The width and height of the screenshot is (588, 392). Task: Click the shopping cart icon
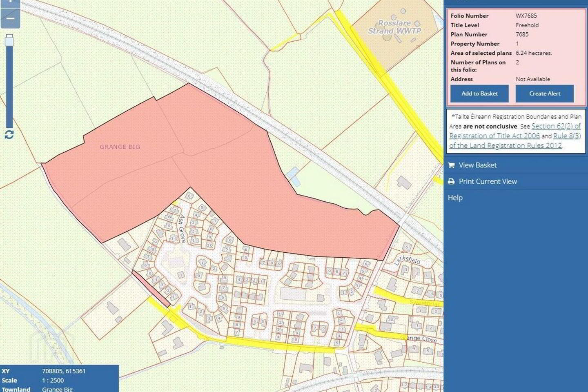[x=451, y=165]
